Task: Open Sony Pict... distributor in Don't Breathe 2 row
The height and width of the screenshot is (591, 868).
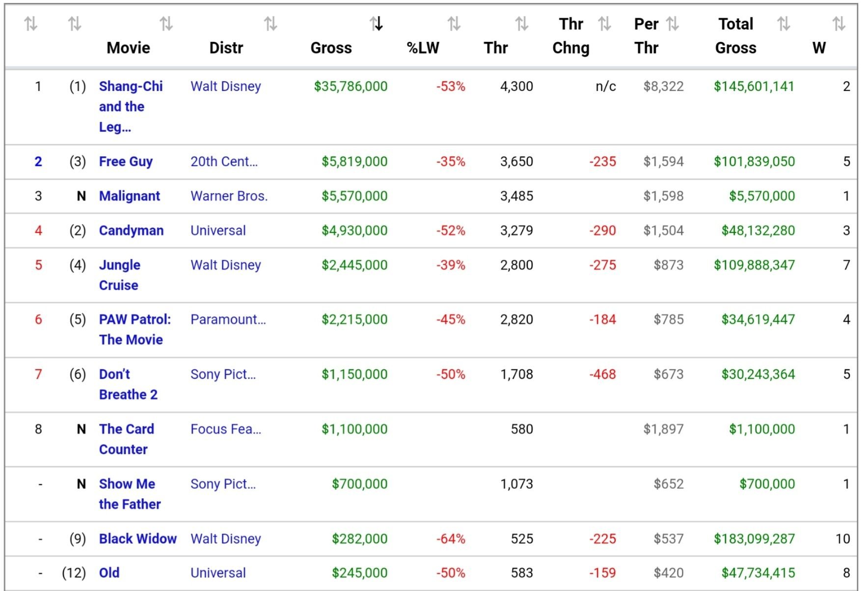Action: [x=223, y=374]
